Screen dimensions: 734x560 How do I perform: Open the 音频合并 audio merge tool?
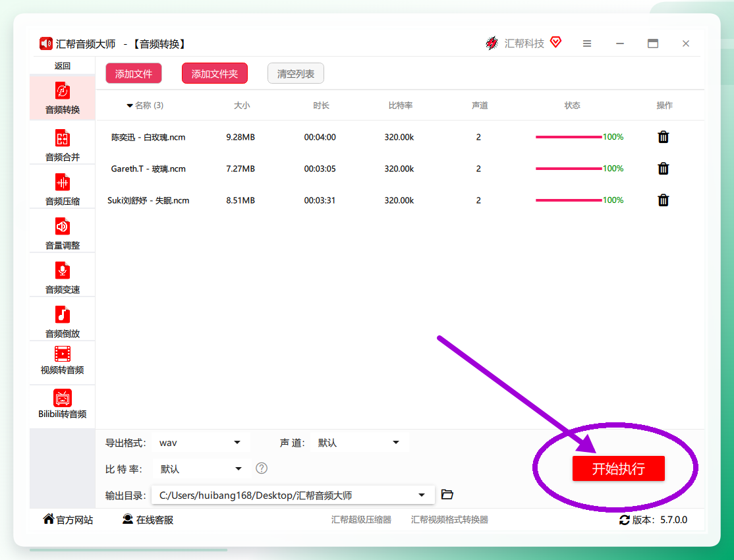[x=62, y=145]
